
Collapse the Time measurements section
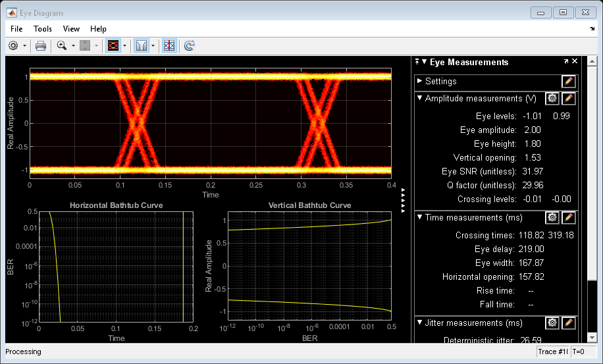(419, 217)
